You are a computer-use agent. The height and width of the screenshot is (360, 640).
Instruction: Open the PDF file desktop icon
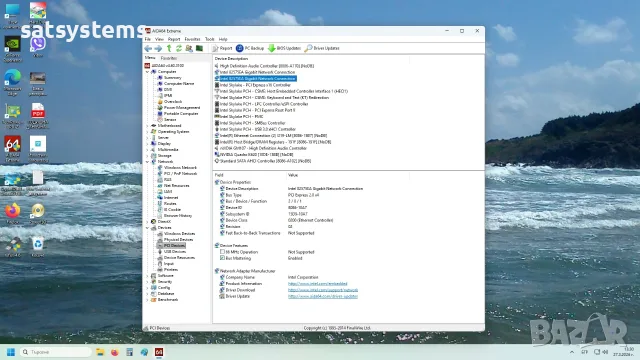(38, 116)
